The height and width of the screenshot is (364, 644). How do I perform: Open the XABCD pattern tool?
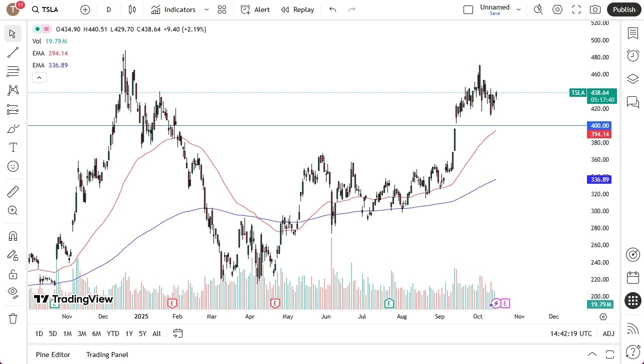(x=12, y=90)
